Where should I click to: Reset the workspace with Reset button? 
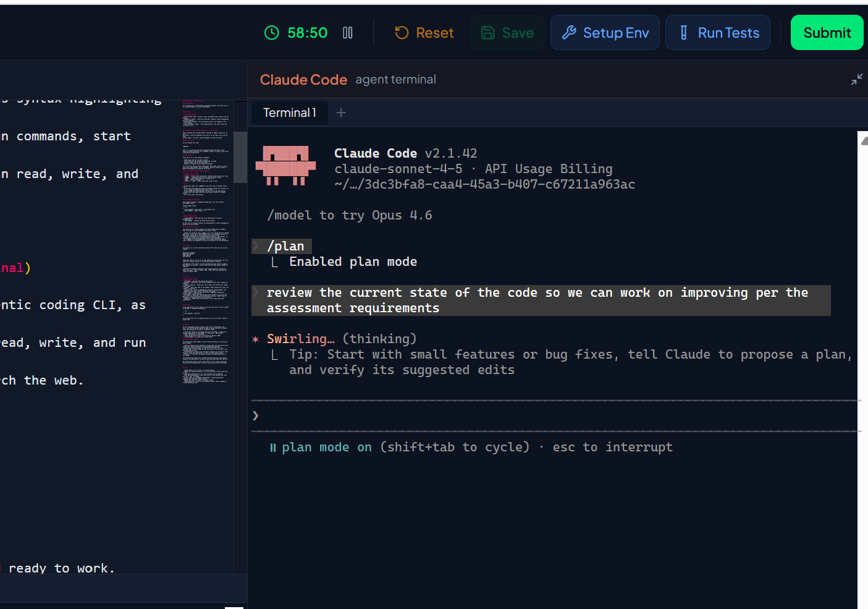pos(424,33)
